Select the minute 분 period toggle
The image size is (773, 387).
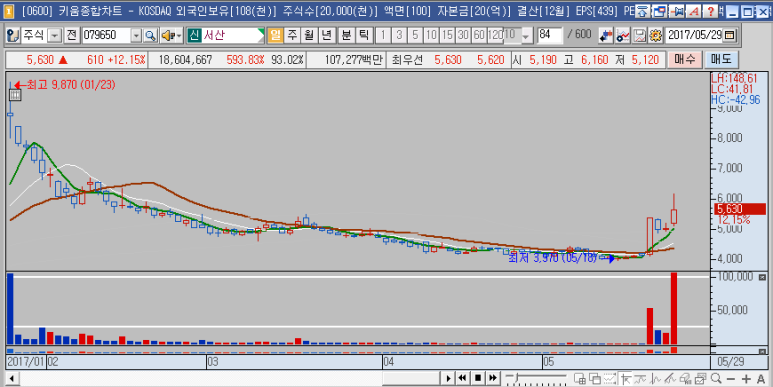click(x=347, y=35)
